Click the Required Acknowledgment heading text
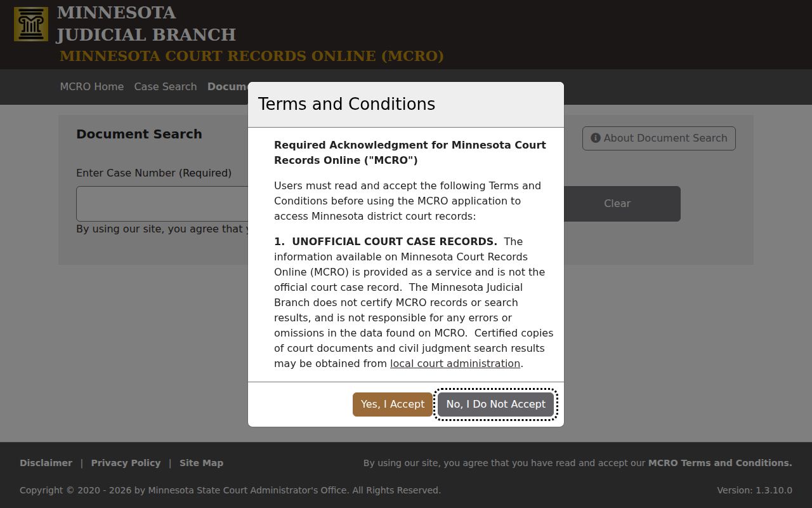Screen dimensions: 812x508 pos(410,152)
